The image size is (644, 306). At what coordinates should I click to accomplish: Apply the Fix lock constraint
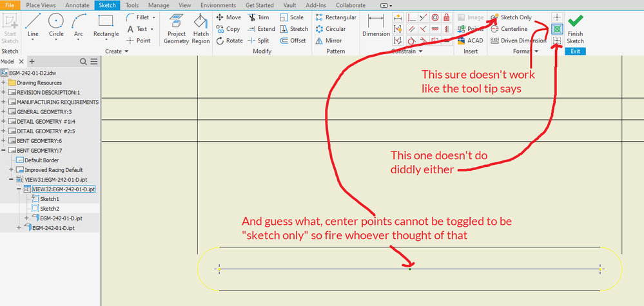(447, 17)
